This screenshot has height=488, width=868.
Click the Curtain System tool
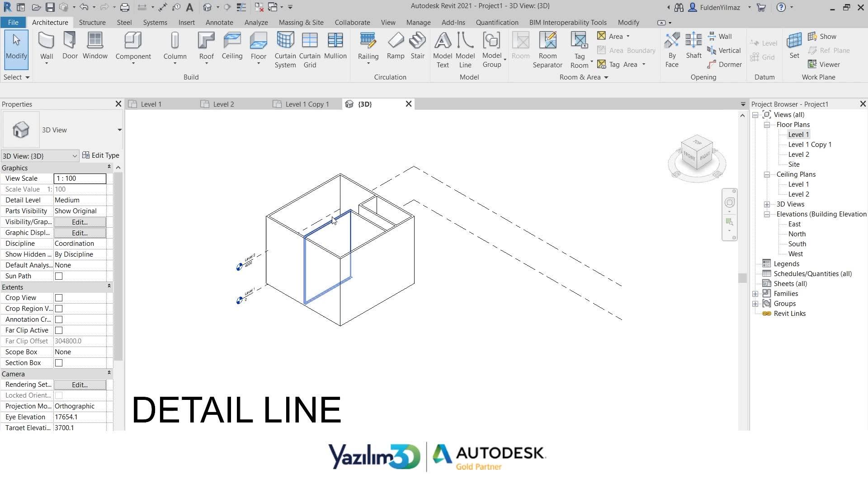click(285, 50)
